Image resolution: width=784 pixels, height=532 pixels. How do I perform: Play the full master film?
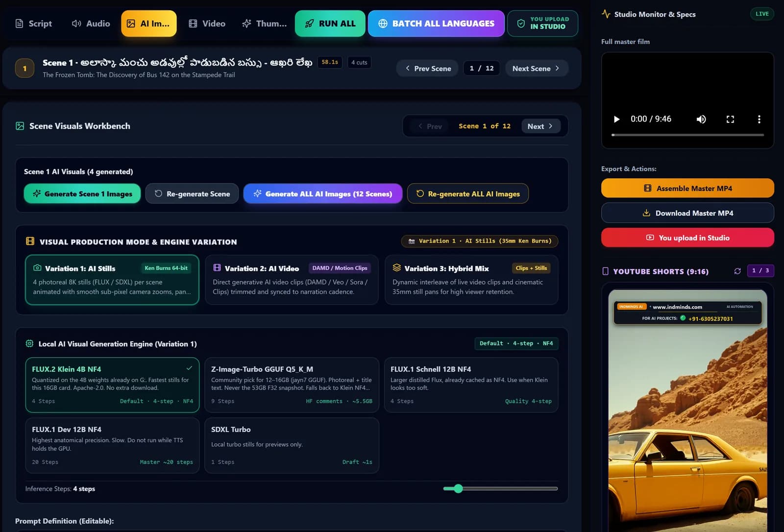[x=616, y=119]
